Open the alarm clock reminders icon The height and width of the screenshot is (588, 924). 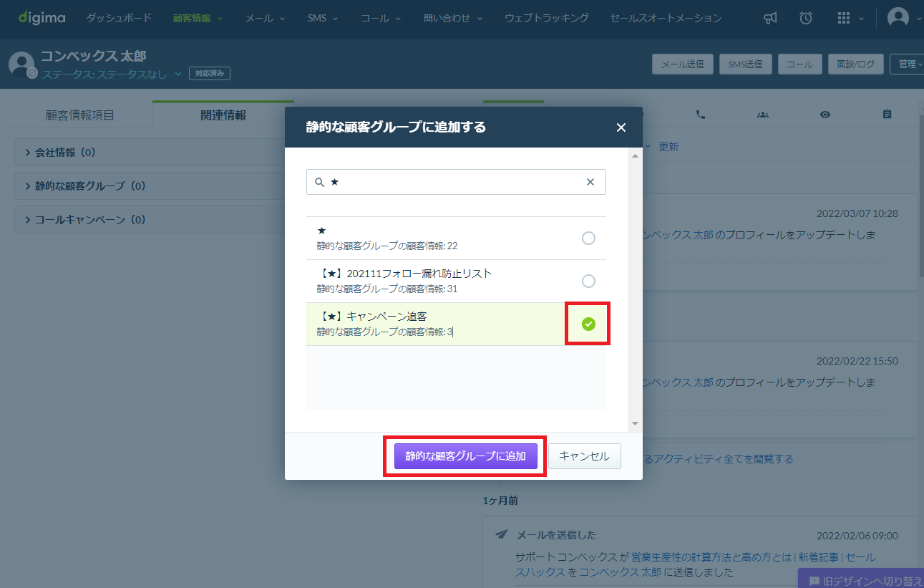point(806,19)
